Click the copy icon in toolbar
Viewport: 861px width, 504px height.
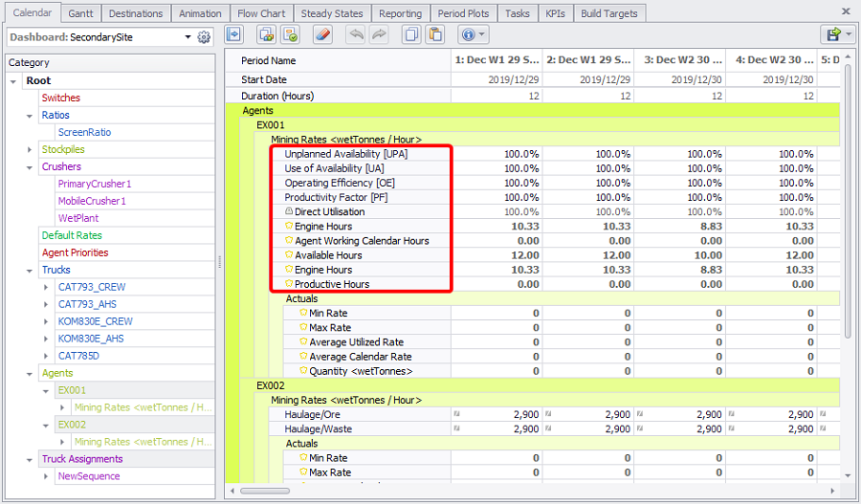(x=411, y=34)
